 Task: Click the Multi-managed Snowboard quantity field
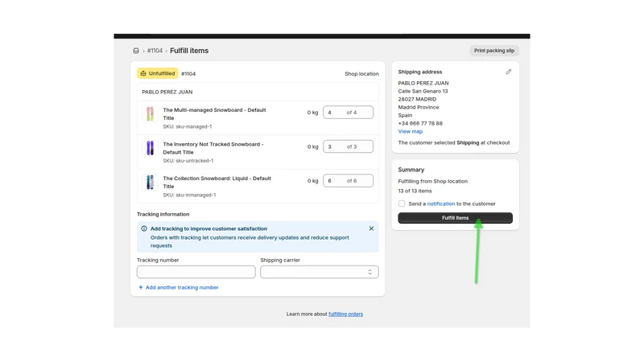348,112
